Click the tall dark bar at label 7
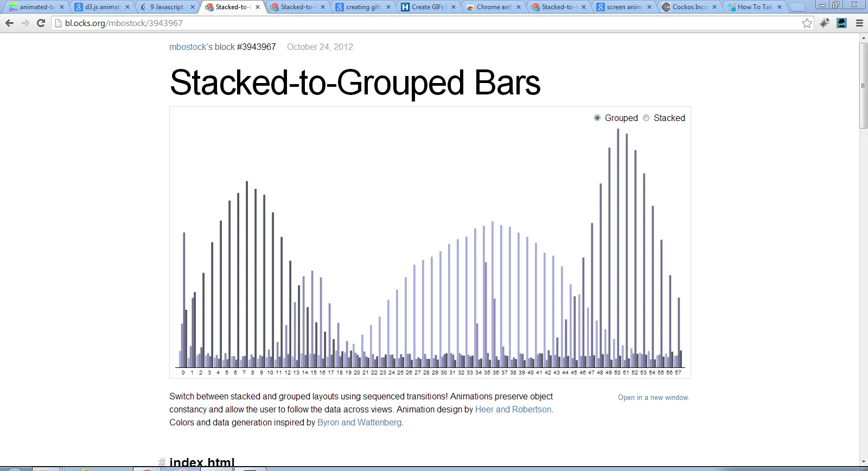868x471 pixels. [247, 274]
